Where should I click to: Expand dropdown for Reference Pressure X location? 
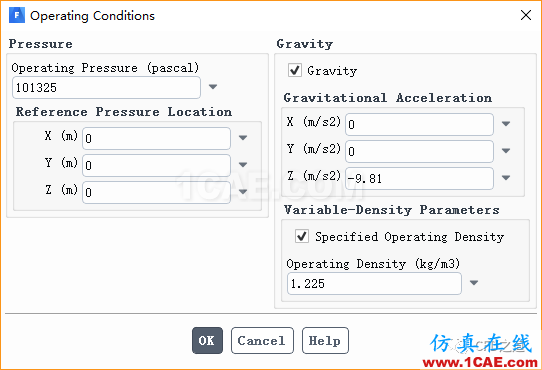[243, 138]
